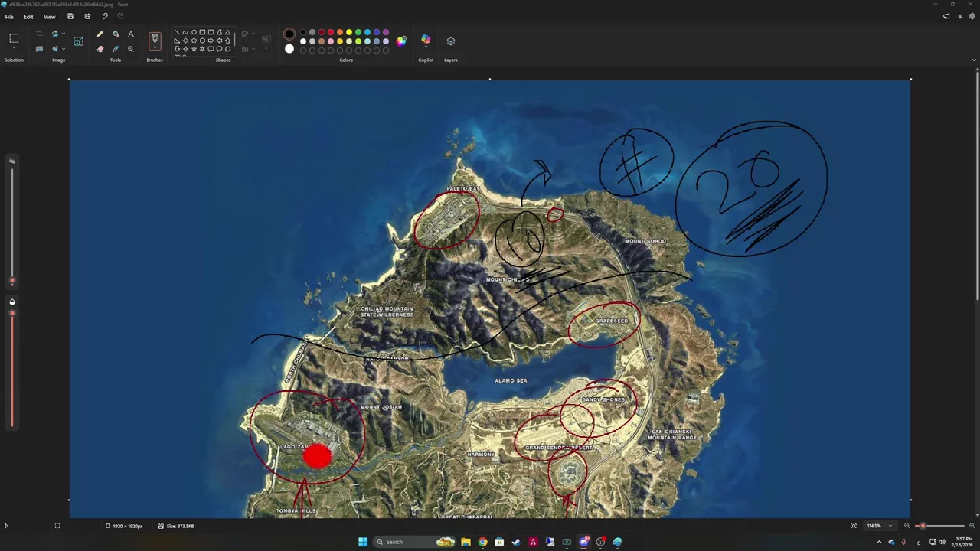Click the Flip image icon
The image size is (980, 551).
point(54,49)
